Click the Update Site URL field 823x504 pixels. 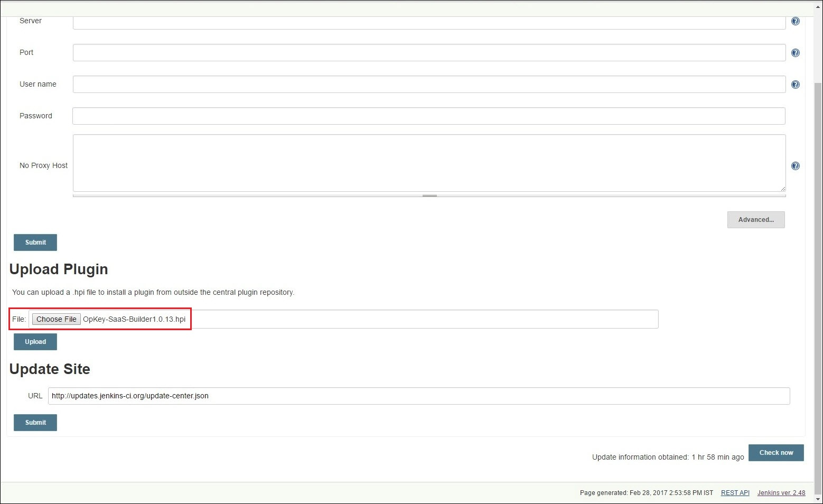419,396
